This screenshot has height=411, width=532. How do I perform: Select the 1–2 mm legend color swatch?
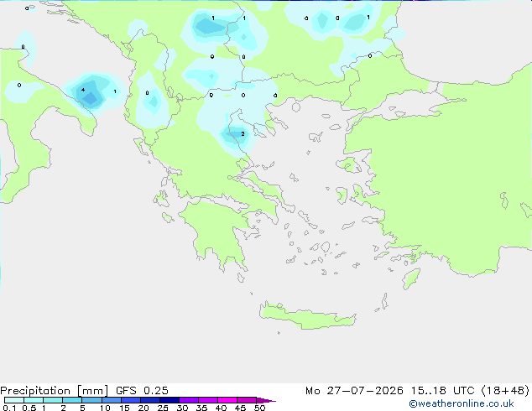click(x=53, y=400)
